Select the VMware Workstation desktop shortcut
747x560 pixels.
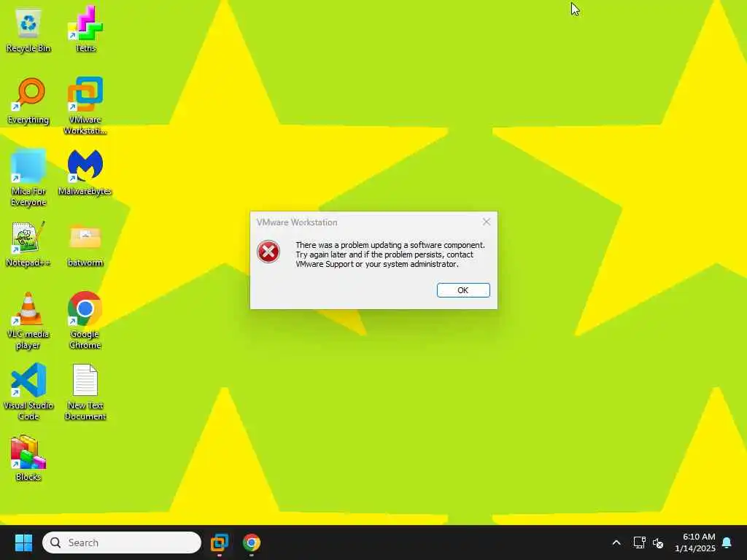click(x=85, y=106)
